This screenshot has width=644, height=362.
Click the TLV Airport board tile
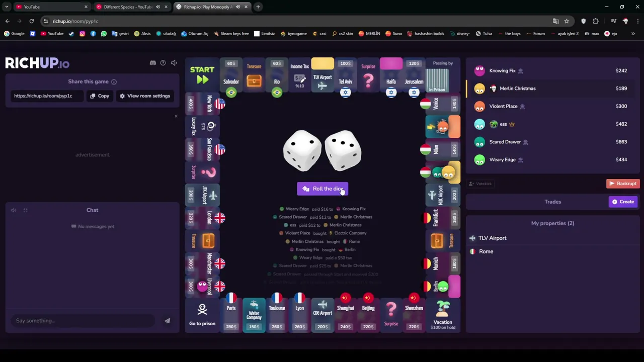click(x=323, y=76)
